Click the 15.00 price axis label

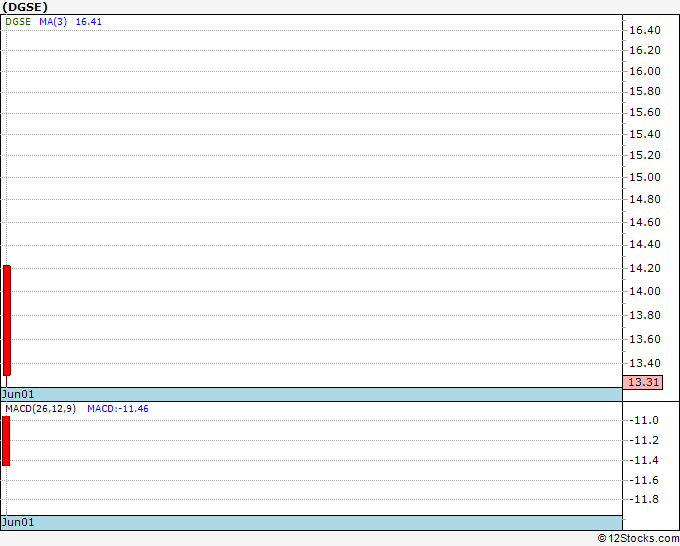644,178
